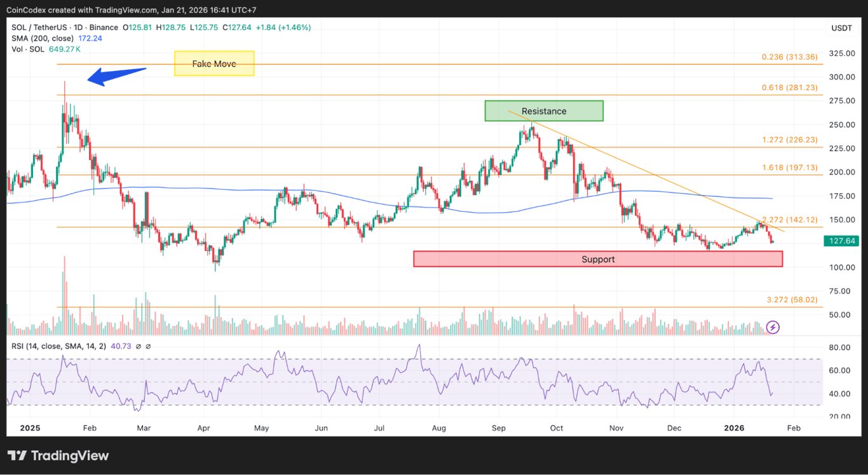Open the 1D timeframe selector in the legend
868x475 pixels.
pyautogui.click(x=76, y=27)
